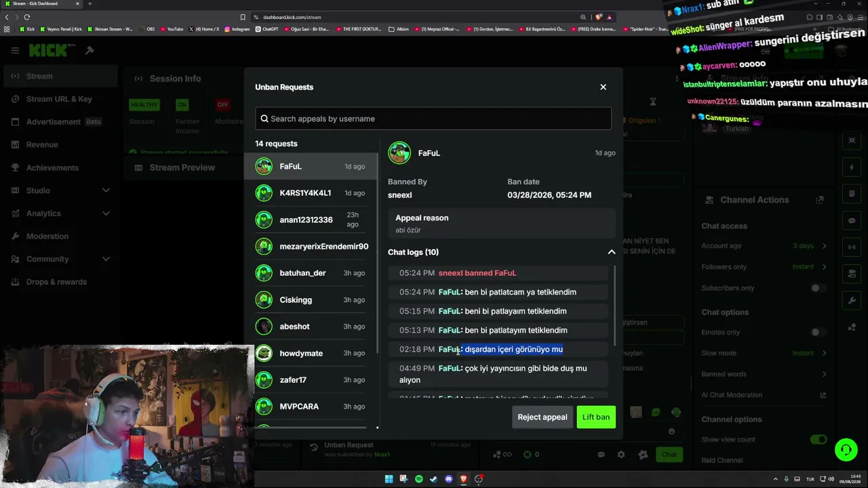Open Banned words settings
The height and width of the screenshot is (488, 868).
[x=764, y=374]
